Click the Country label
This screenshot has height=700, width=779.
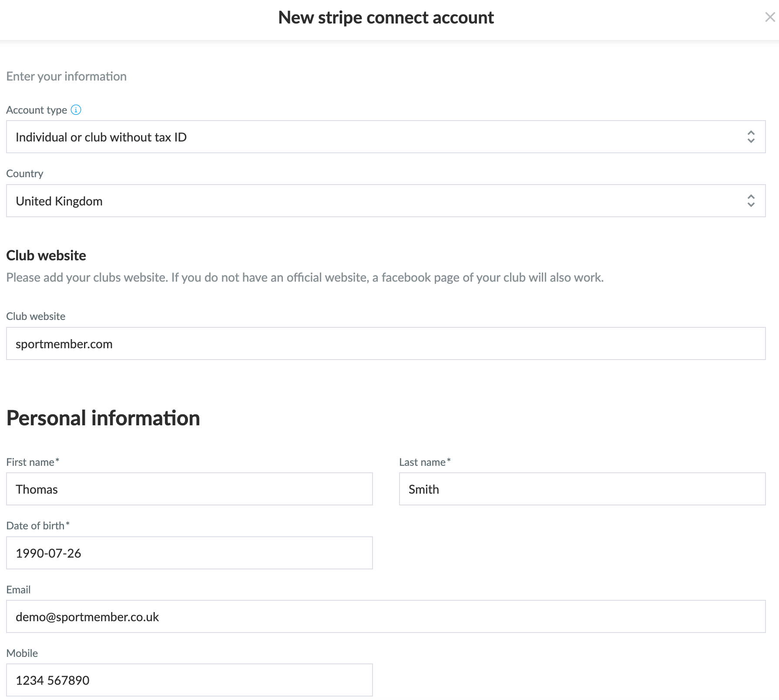tap(25, 173)
